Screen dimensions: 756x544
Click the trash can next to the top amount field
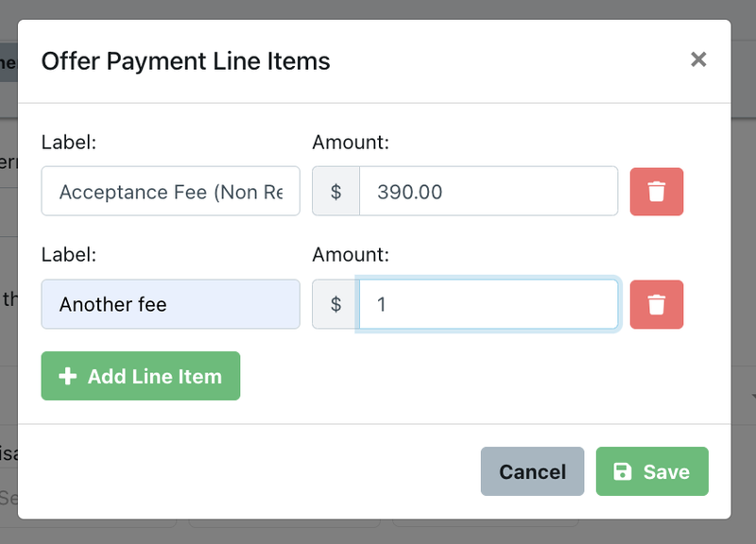pyautogui.click(x=656, y=192)
